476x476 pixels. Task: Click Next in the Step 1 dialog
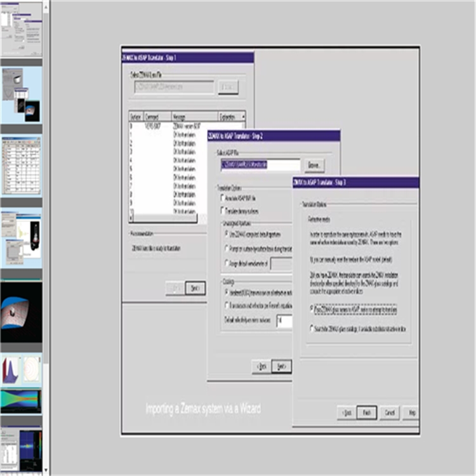click(x=195, y=288)
